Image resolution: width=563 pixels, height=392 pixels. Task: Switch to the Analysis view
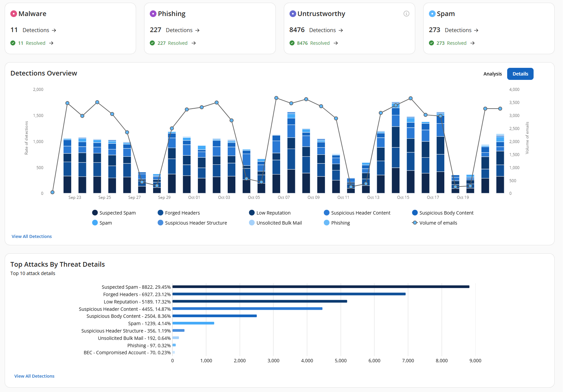pyautogui.click(x=492, y=74)
